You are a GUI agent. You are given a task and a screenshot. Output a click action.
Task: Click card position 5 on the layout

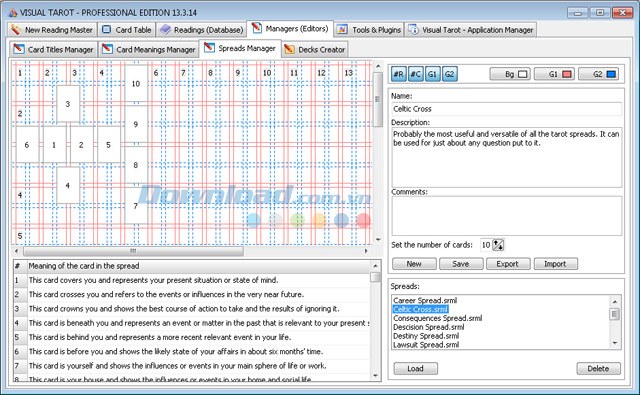[109, 145]
